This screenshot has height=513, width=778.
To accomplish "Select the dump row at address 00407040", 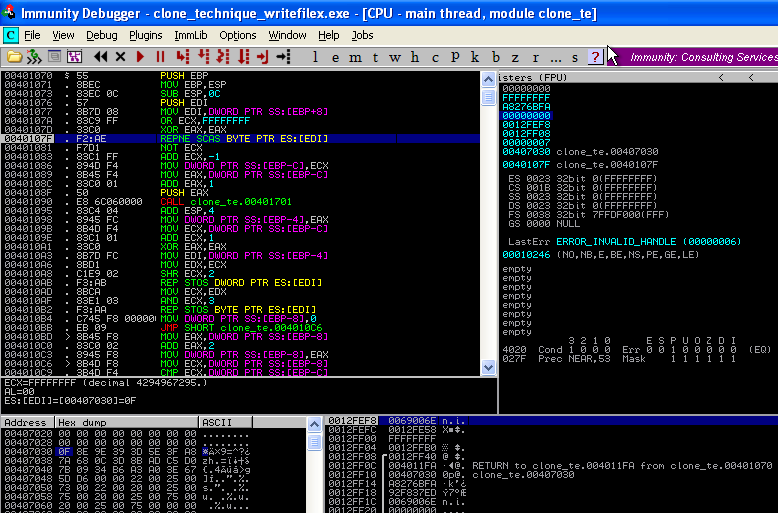I will tap(153, 470).
